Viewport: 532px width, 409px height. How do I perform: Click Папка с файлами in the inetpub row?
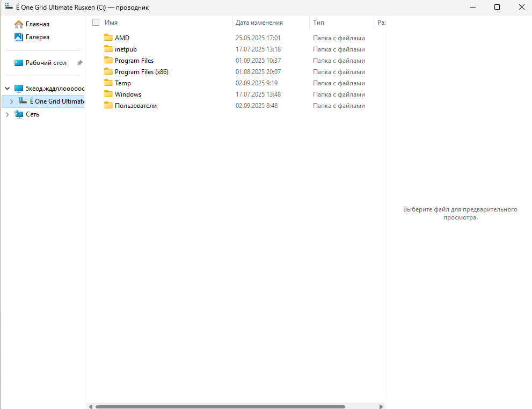click(339, 49)
